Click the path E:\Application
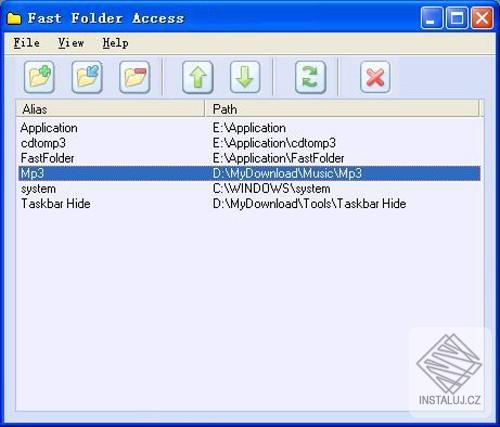 pyautogui.click(x=249, y=128)
